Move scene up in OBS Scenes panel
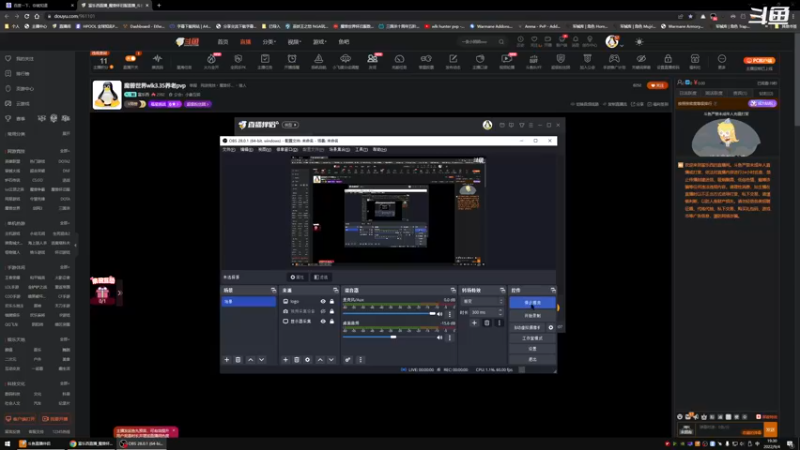Screen dimensions: 800x450 (251, 360)
